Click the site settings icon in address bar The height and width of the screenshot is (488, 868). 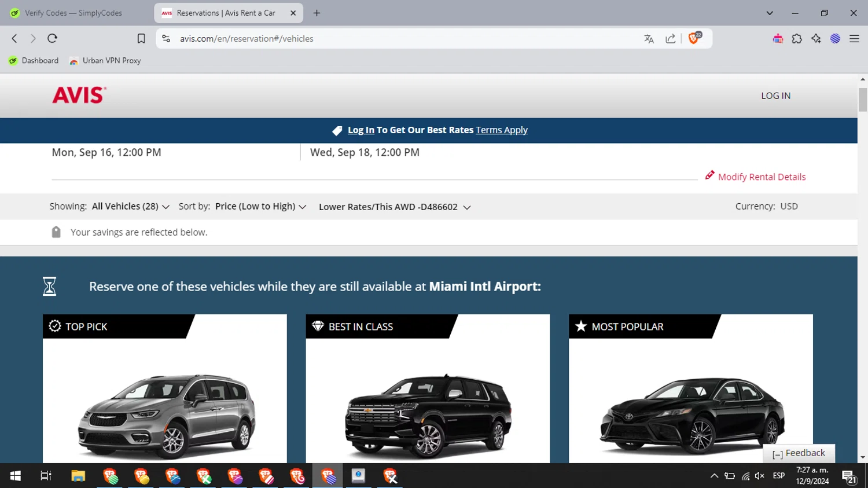click(x=166, y=39)
